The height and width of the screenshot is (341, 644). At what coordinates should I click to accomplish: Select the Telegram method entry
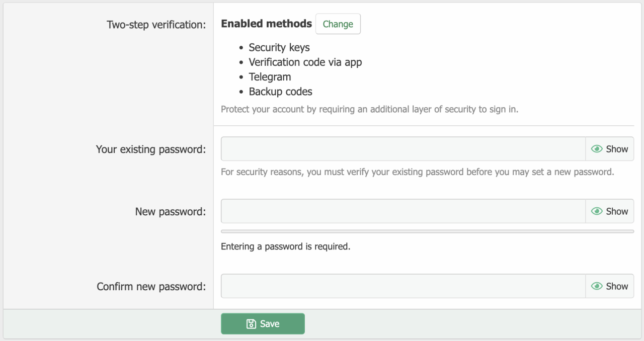click(270, 77)
